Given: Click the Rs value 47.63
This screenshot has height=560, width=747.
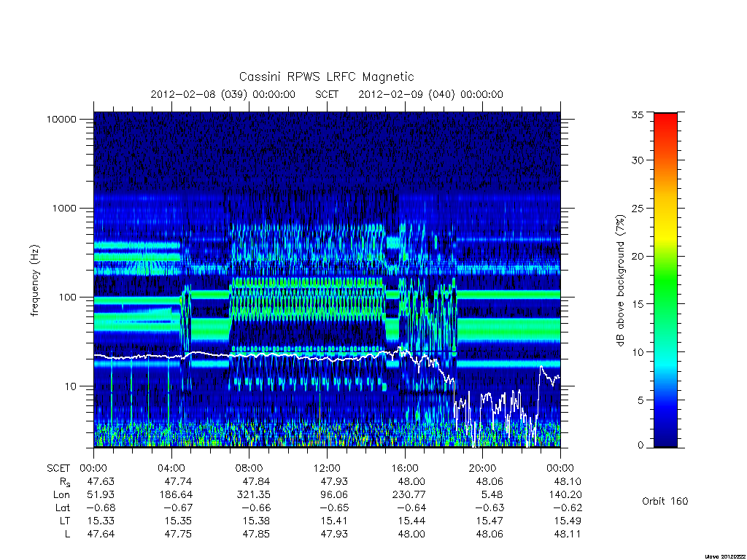Looking at the screenshot, I should point(101,481).
